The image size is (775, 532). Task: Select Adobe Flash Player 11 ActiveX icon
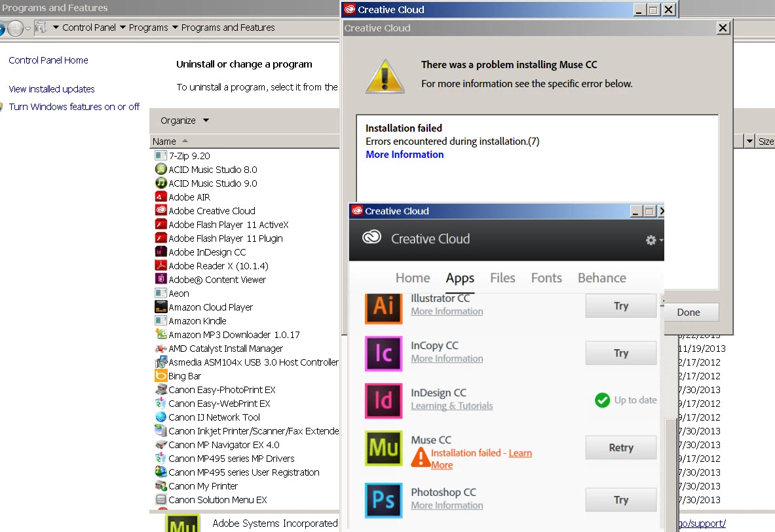pos(161,225)
